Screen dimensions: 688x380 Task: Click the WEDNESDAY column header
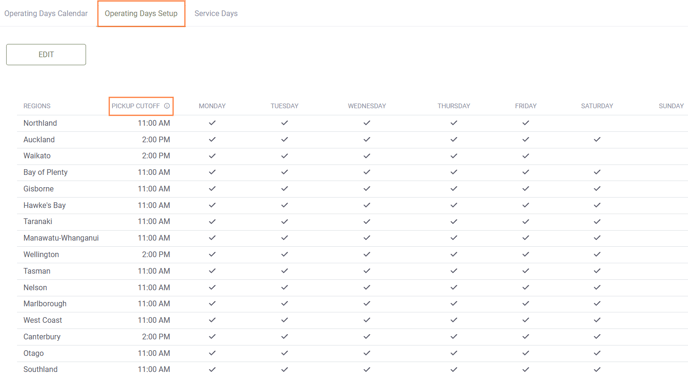point(367,106)
